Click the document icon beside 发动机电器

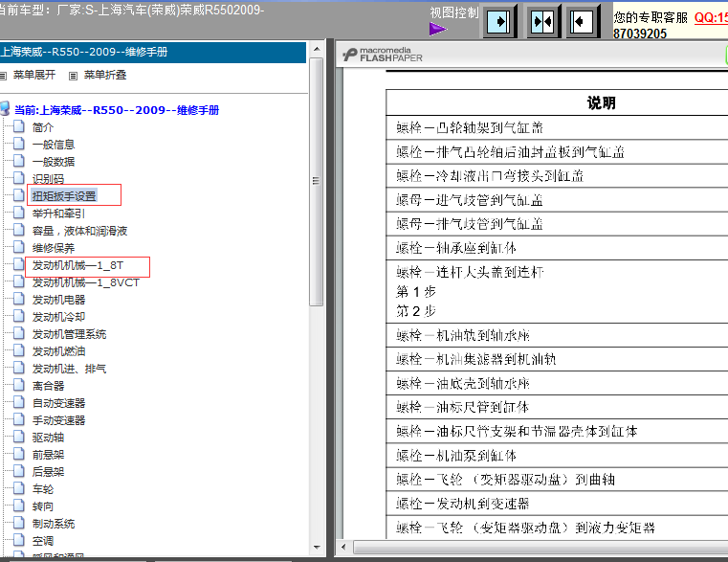click(19, 299)
